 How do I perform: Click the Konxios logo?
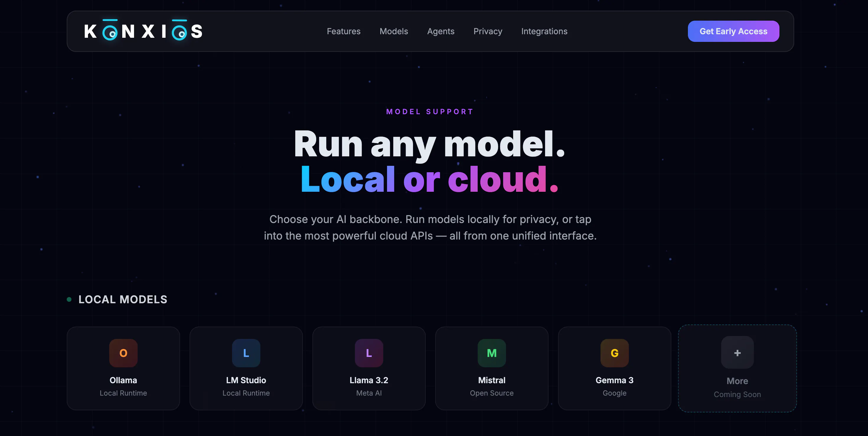pyautogui.click(x=143, y=31)
